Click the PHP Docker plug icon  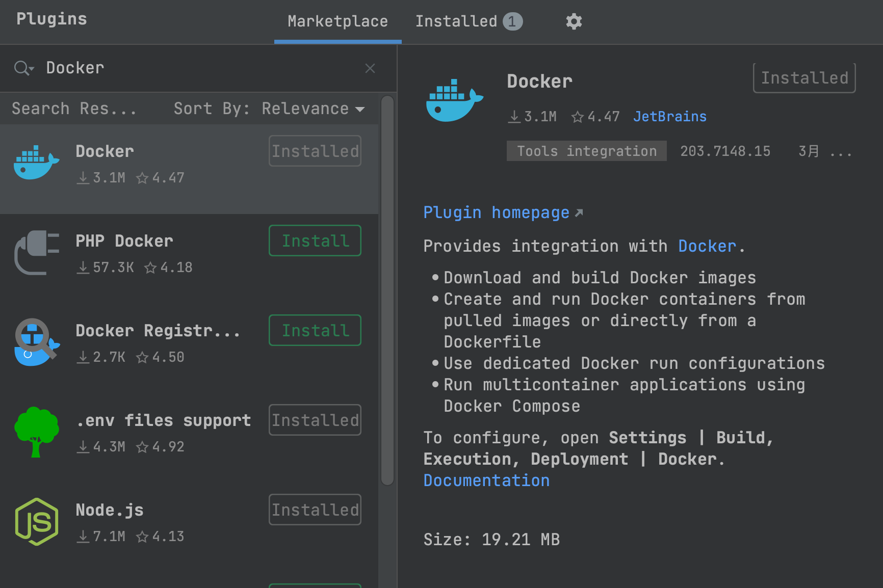coord(36,253)
